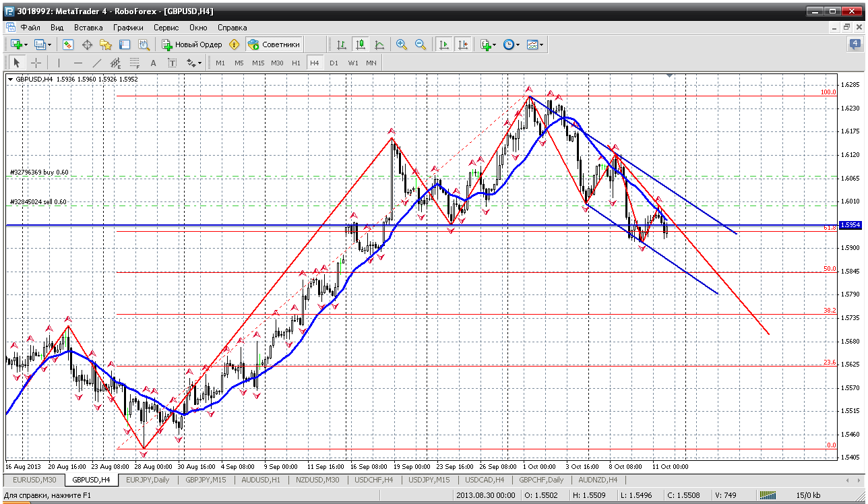This screenshot has width=868, height=504.
Task: Set timeframe to D1
Action: (334, 63)
